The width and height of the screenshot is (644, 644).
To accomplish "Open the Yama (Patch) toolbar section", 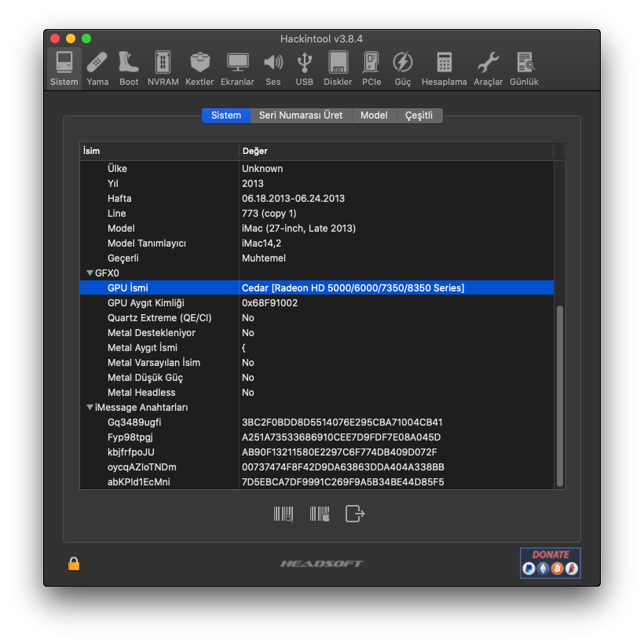I will click(x=97, y=68).
